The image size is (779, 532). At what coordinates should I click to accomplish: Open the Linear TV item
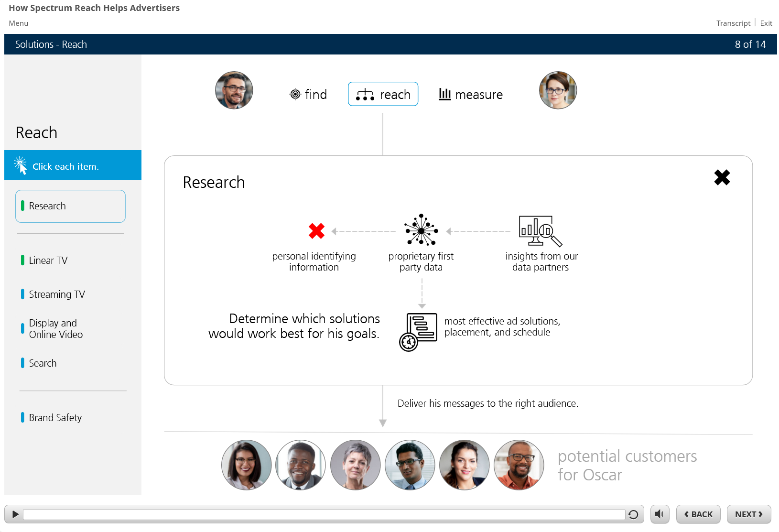pos(44,261)
